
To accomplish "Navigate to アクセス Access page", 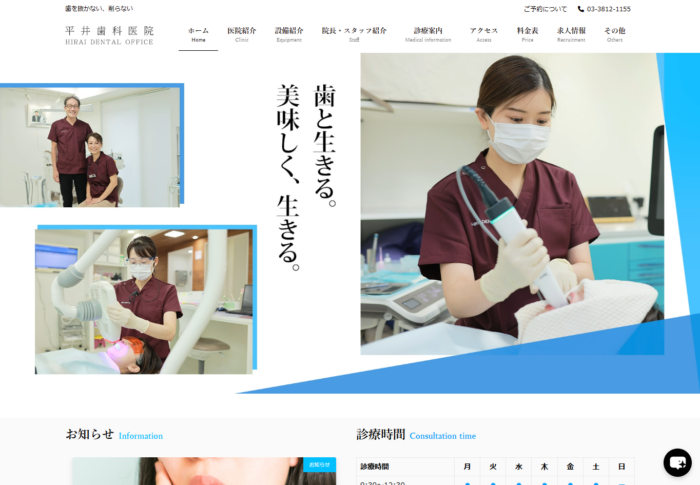I will (484, 35).
